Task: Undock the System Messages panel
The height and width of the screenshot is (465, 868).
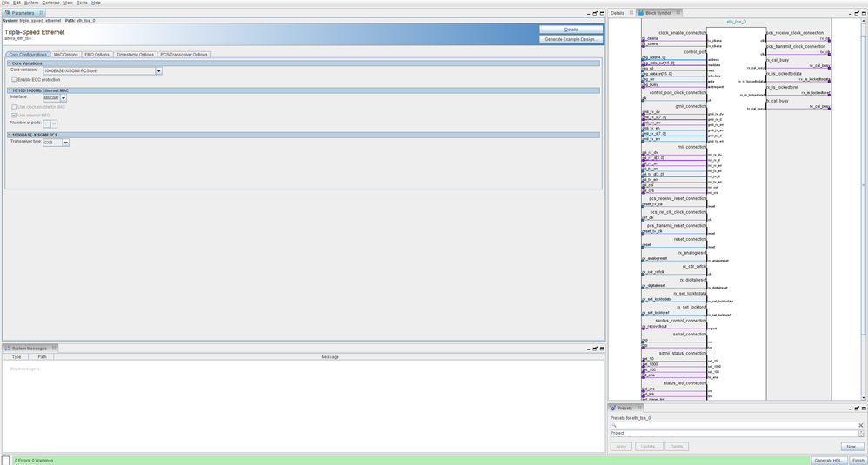Action: coord(595,349)
